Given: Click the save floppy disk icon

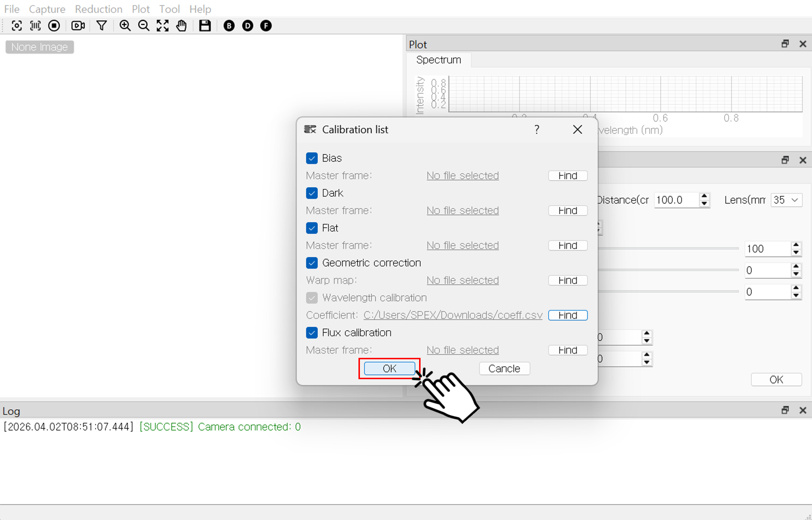Looking at the screenshot, I should (x=205, y=26).
